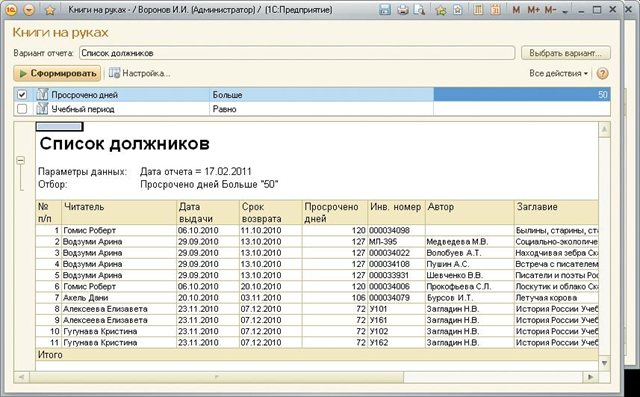Click the 1C application logo icon
The image size is (640, 397).
[11, 10]
